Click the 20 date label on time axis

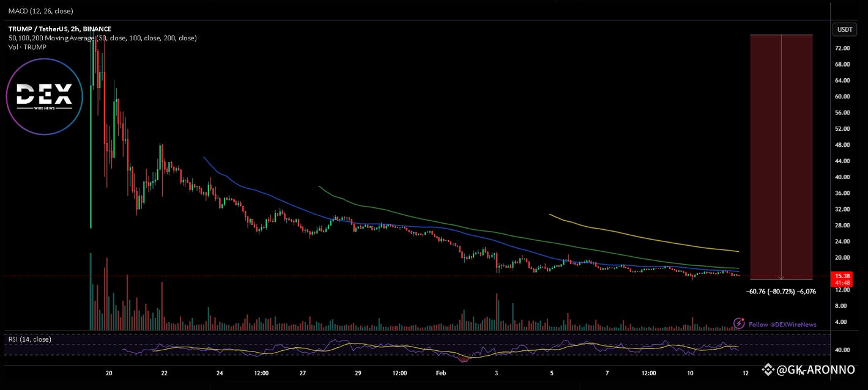click(x=109, y=372)
